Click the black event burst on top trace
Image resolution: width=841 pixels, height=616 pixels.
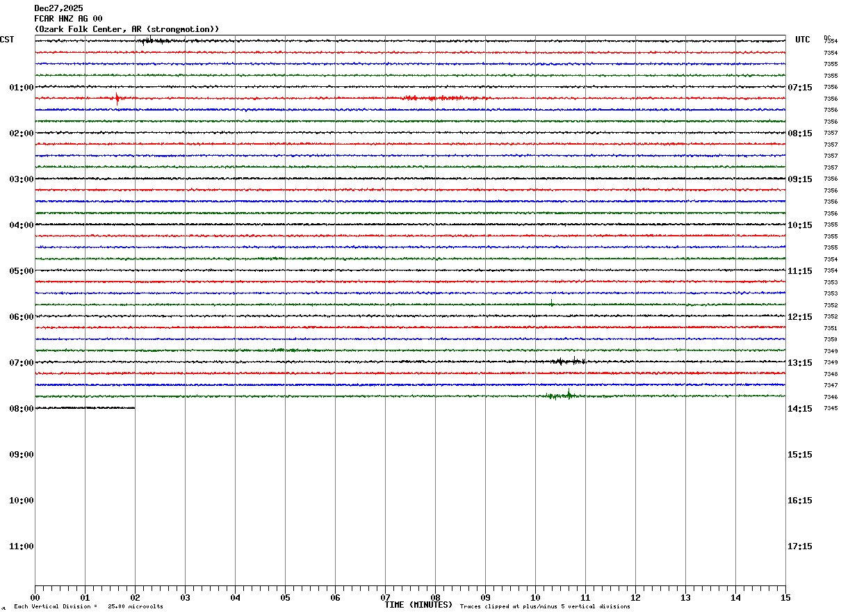coord(154,41)
